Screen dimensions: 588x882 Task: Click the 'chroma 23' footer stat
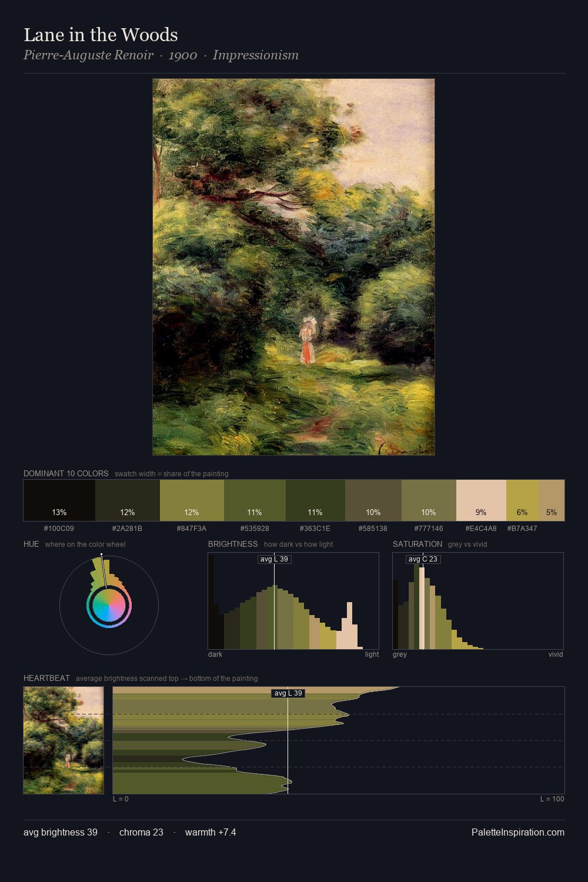point(141,832)
